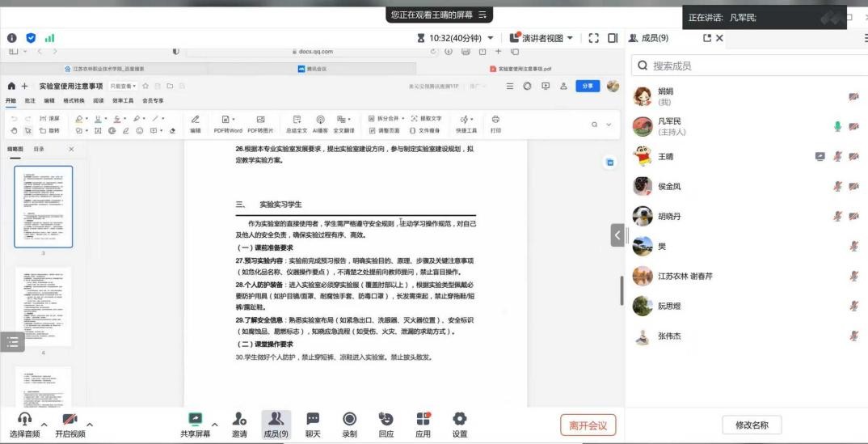Screen dimensions: 868x444
Task: Click the meeting info icon at top-left
Action: point(12,38)
